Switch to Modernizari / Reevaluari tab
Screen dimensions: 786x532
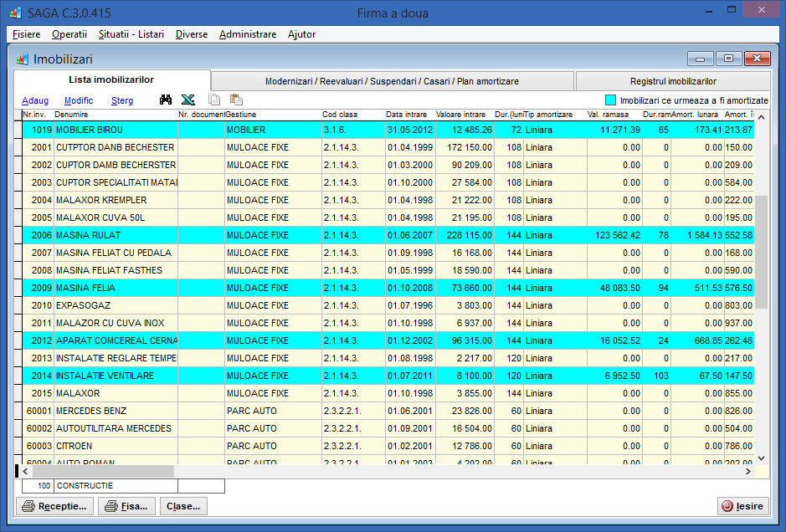click(392, 81)
